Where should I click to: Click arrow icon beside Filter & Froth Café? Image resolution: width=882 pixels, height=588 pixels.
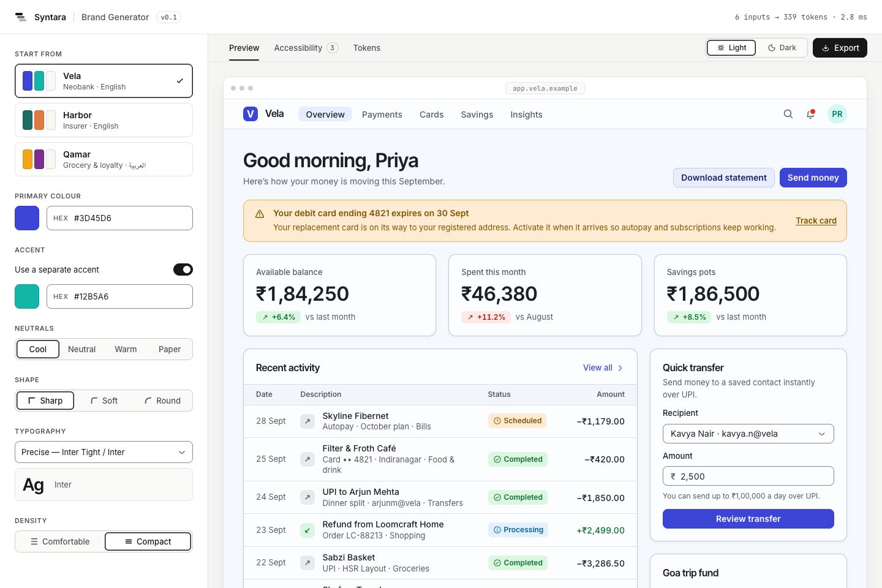[x=307, y=459]
